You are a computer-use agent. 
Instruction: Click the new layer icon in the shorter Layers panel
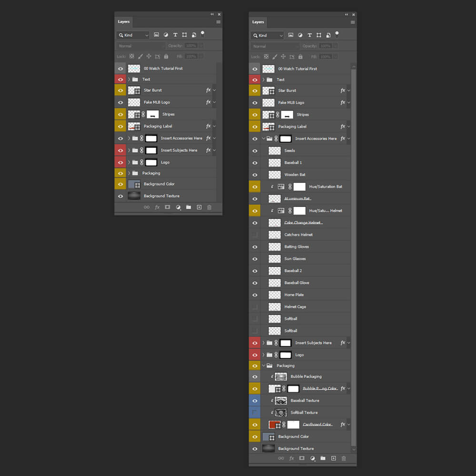pos(199,207)
